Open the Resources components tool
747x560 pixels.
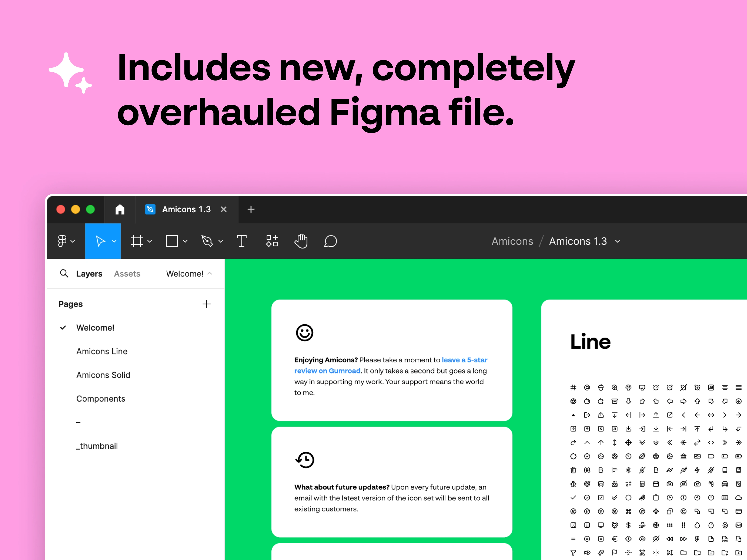click(272, 241)
